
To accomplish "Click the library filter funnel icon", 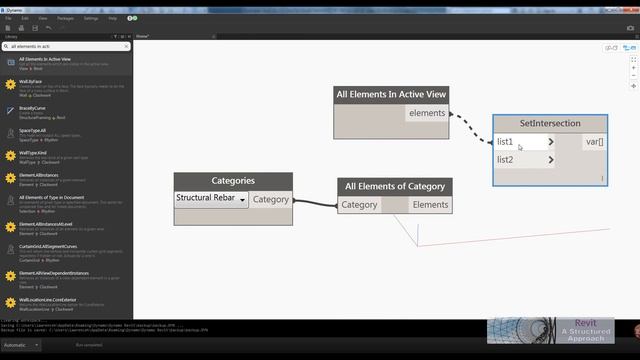I will (115, 37).
